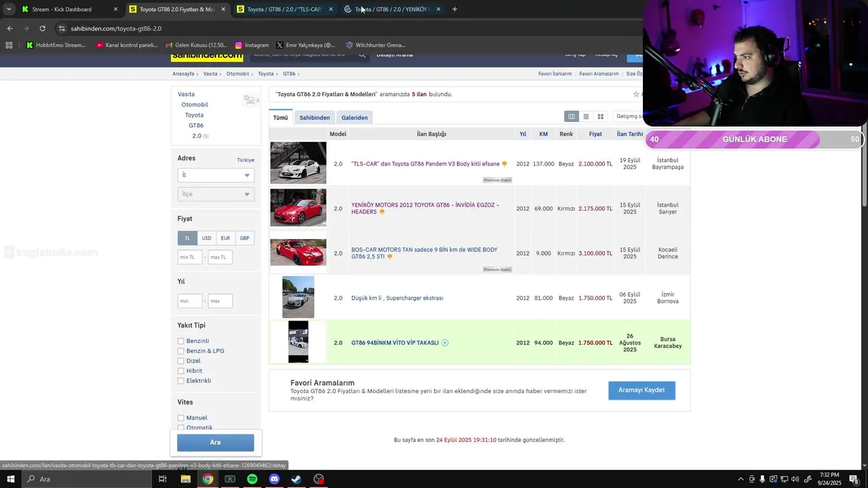Open Spotify from the taskbar
Viewport: 868px width, 488px height.
point(252,479)
